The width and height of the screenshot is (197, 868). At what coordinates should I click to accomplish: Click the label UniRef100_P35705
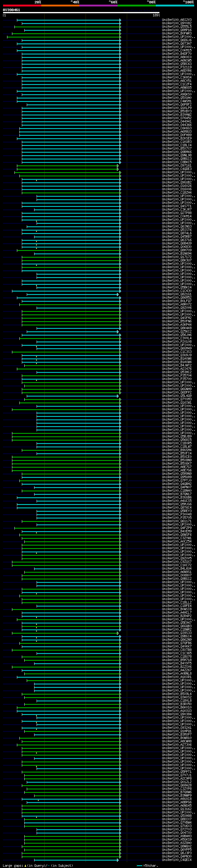pos(177,518)
